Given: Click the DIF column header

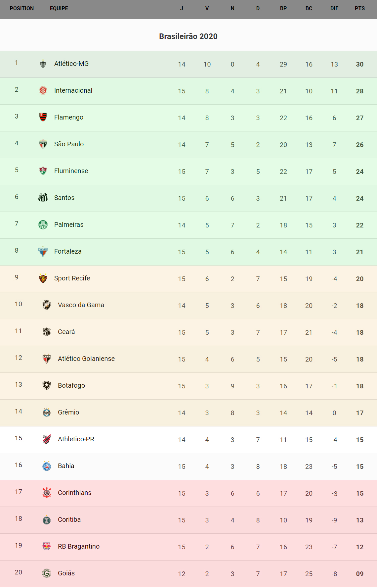Looking at the screenshot, I should tap(334, 9).
